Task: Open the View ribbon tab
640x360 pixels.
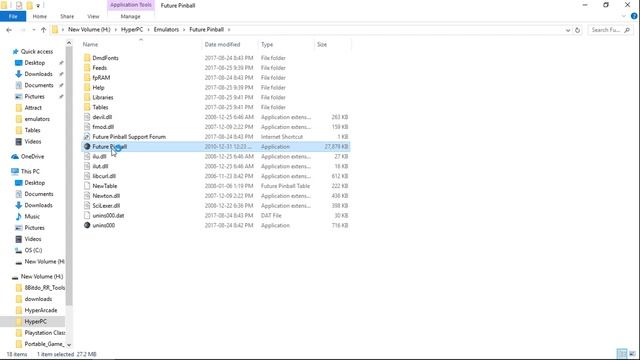Action: pyautogui.click(x=93, y=16)
